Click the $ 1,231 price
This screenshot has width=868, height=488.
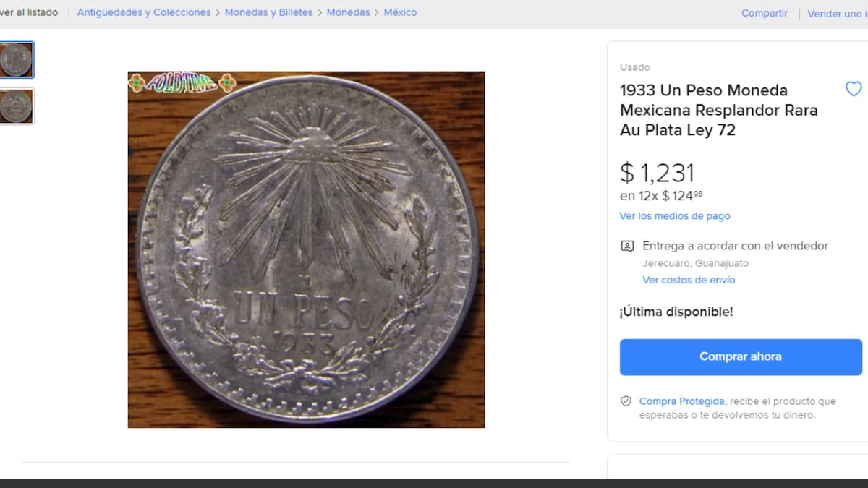657,173
